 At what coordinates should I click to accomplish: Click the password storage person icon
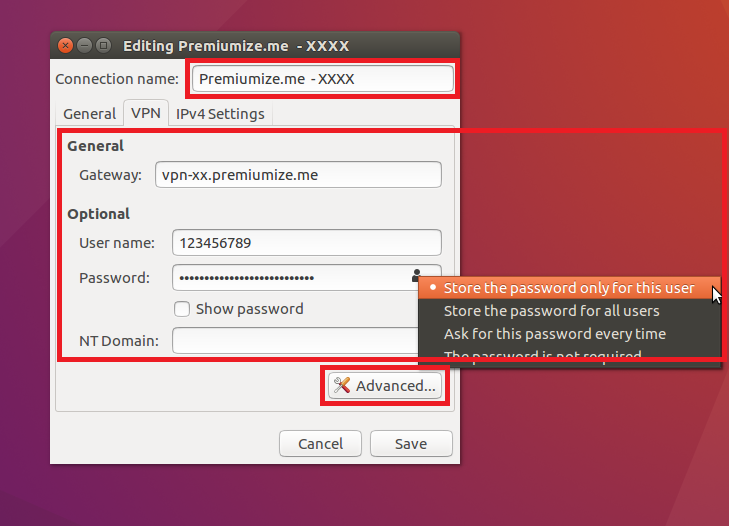(416, 275)
